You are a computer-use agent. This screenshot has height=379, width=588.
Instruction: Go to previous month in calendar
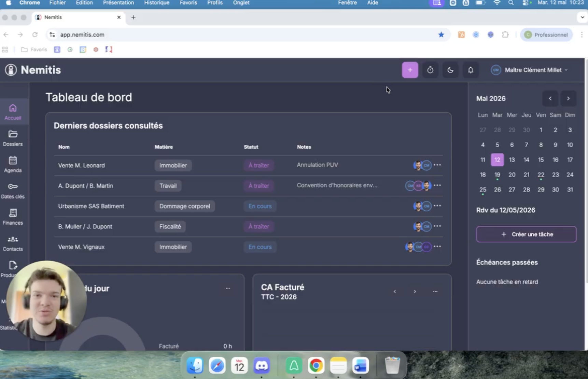pyautogui.click(x=550, y=98)
